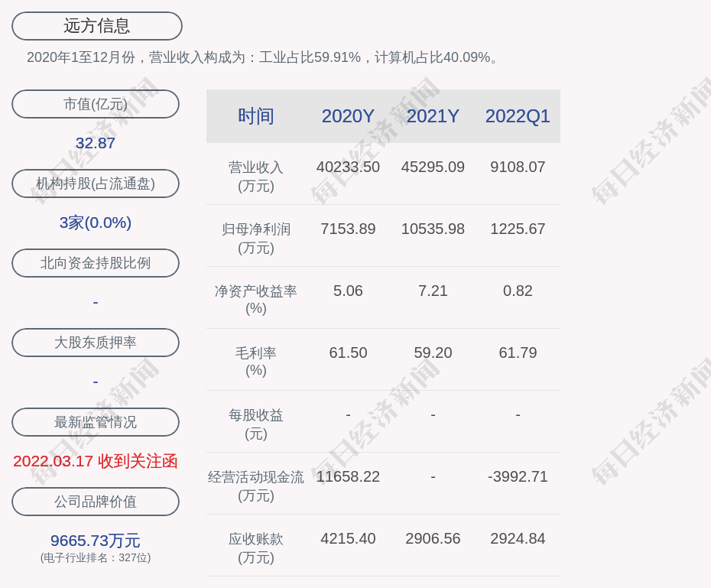
Task: Click the 应收账款(万元) row label
Action: [256, 548]
